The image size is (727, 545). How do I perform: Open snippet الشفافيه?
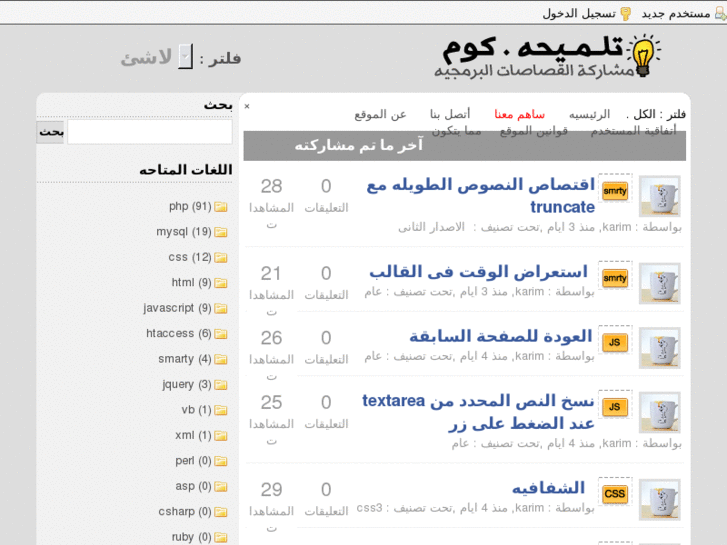point(548,488)
